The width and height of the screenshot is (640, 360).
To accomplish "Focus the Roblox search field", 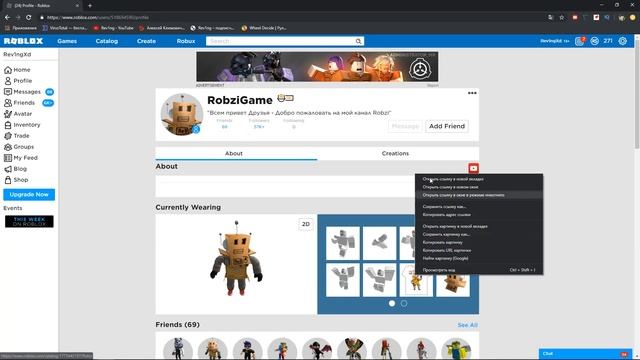I will (x=280, y=41).
